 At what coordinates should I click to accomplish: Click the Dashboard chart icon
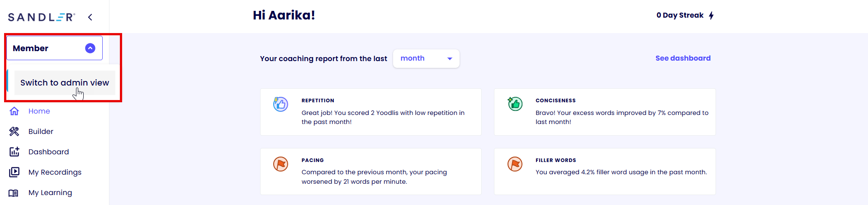[x=14, y=152]
